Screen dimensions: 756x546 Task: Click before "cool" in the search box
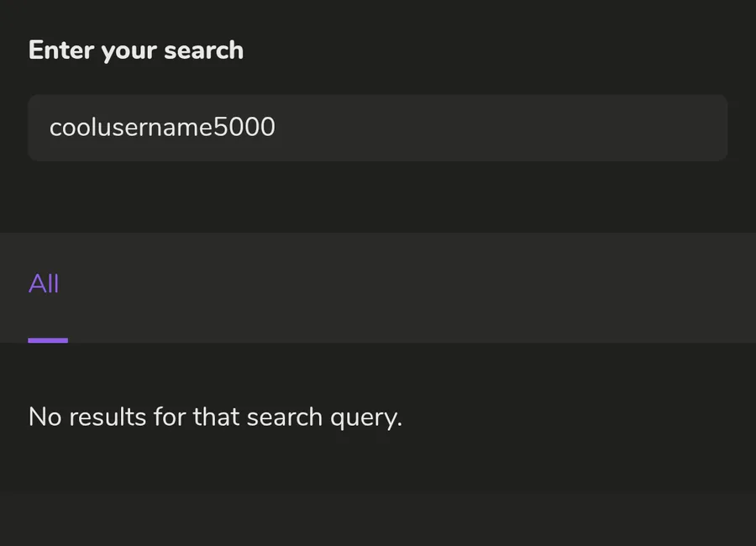point(50,128)
